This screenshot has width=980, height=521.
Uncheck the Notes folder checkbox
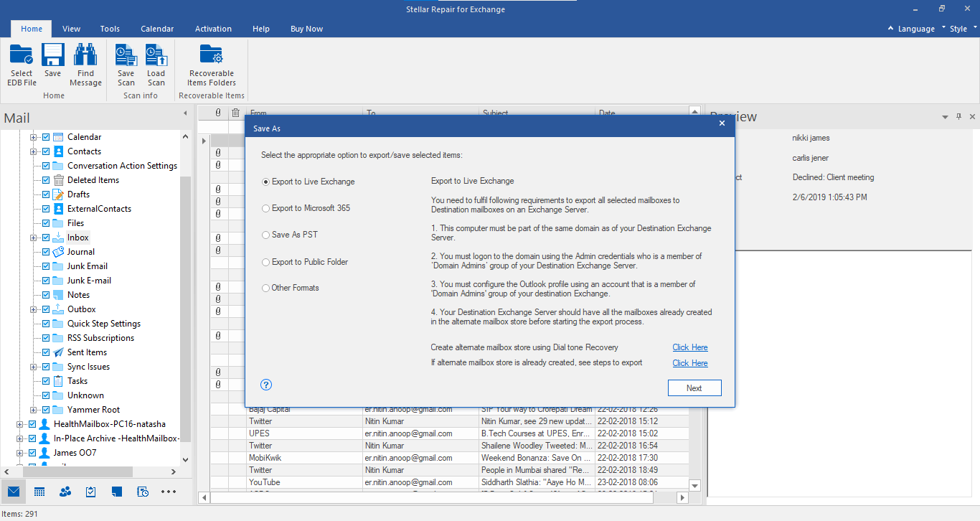(46, 295)
